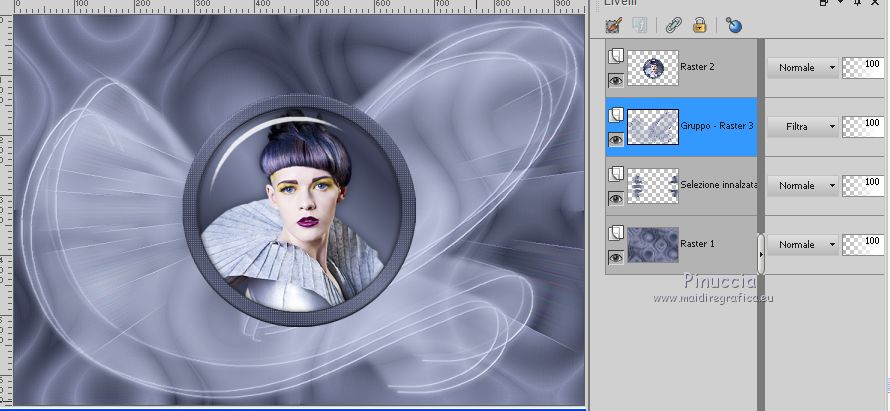
Task: Hide the Raster 2 layer with eye icon
Action: pos(616,81)
